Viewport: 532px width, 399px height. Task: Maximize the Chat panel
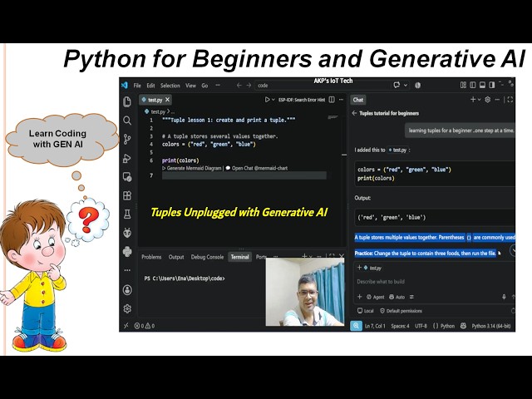click(510, 100)
